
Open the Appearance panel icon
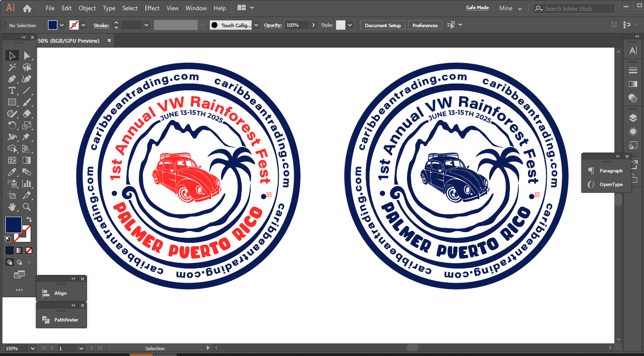(633, 131)
